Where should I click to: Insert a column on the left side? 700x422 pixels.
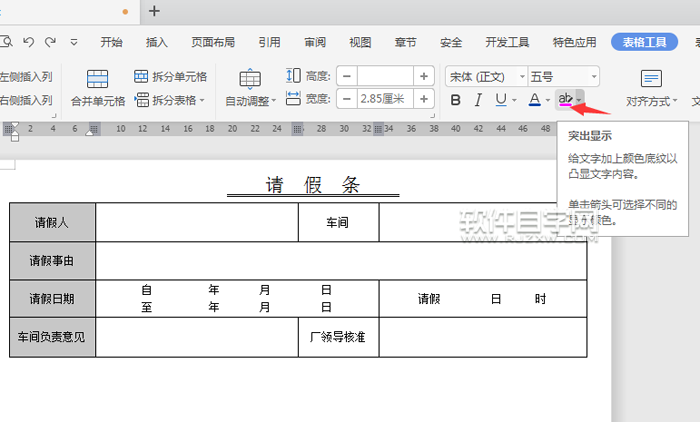(26, 77)
